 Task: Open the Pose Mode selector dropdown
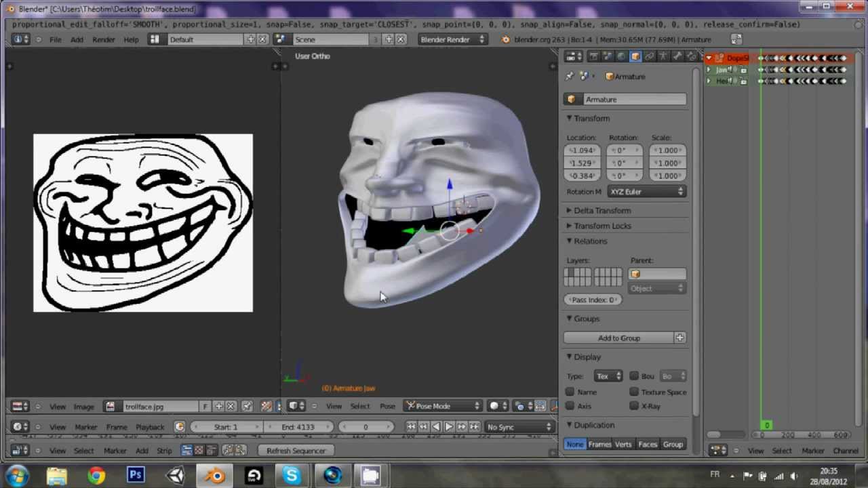tap(443, 406)
